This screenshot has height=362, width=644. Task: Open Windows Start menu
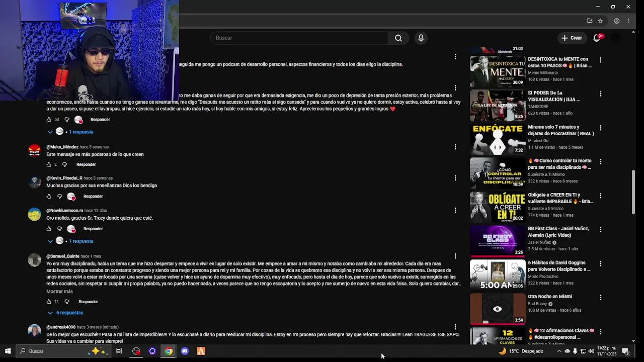[8, 351]
